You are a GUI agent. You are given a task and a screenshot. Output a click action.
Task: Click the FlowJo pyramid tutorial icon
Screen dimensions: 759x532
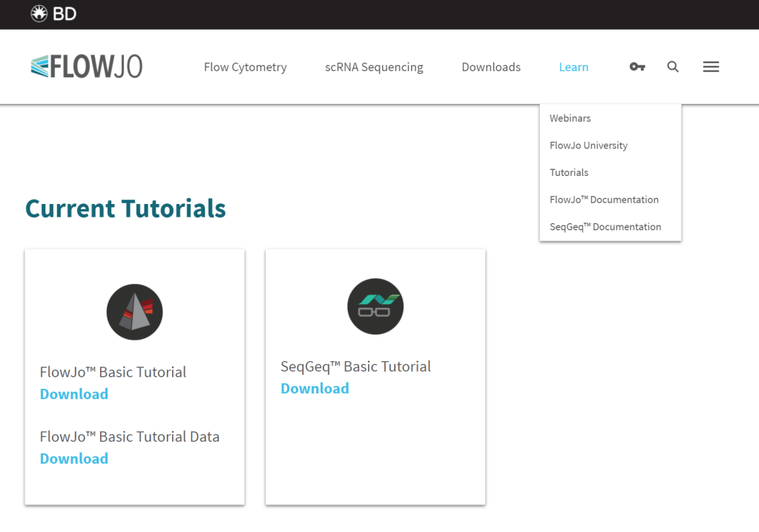click(134, 312)
